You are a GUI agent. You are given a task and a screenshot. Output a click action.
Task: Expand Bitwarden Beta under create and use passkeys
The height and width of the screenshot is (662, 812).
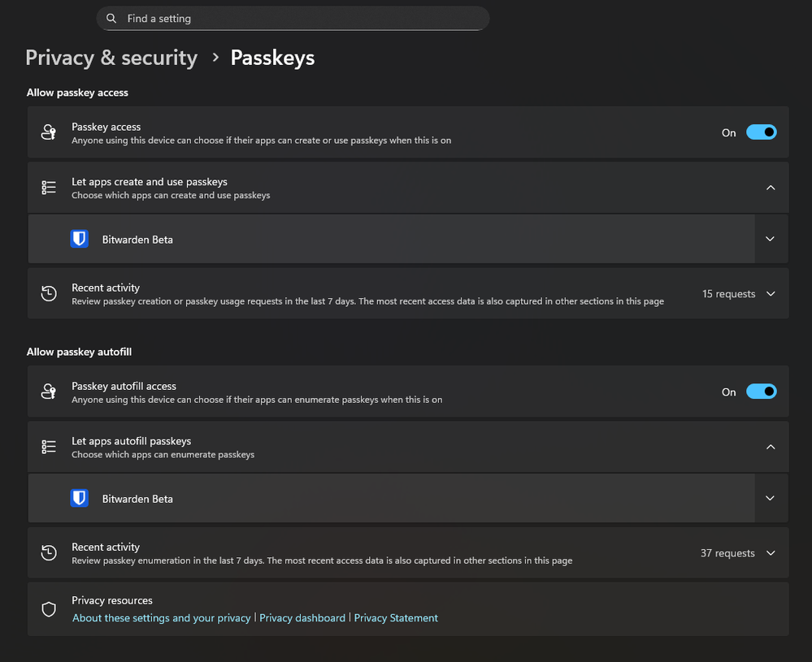click(x=771, y=240)
